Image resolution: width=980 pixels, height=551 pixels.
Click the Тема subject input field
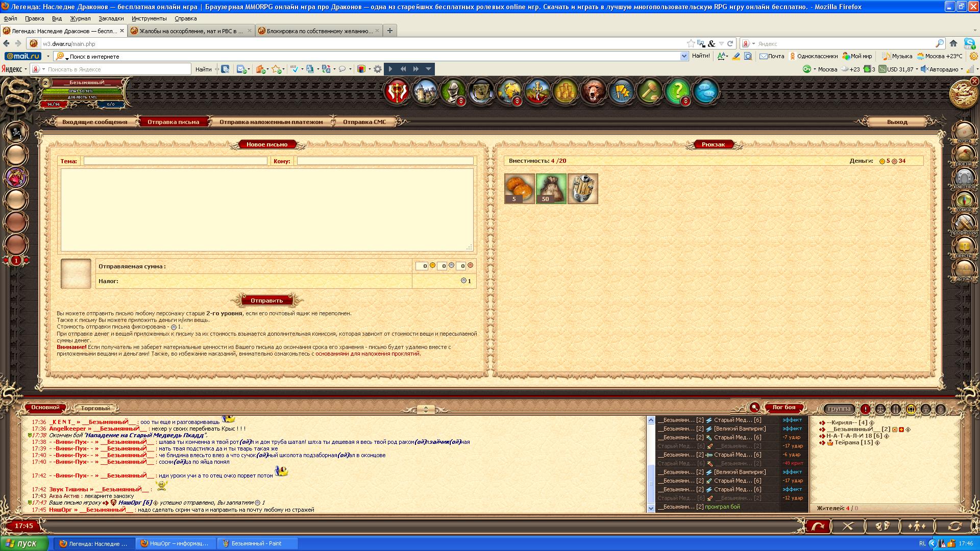coord(175,161)
